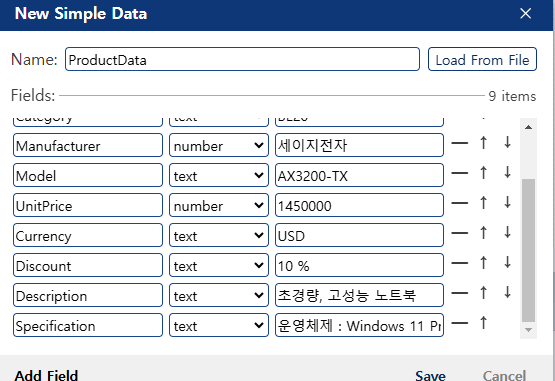Move the Specification field up
Image resolution: width=555 pixels, height=381 pixels.
484,323
